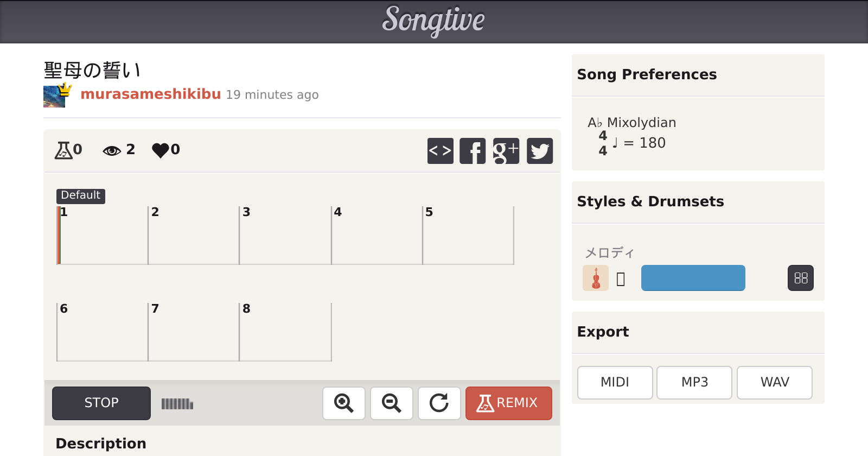Click the red REMIX button
Viewport: 868px width, 456px height.
508,403
